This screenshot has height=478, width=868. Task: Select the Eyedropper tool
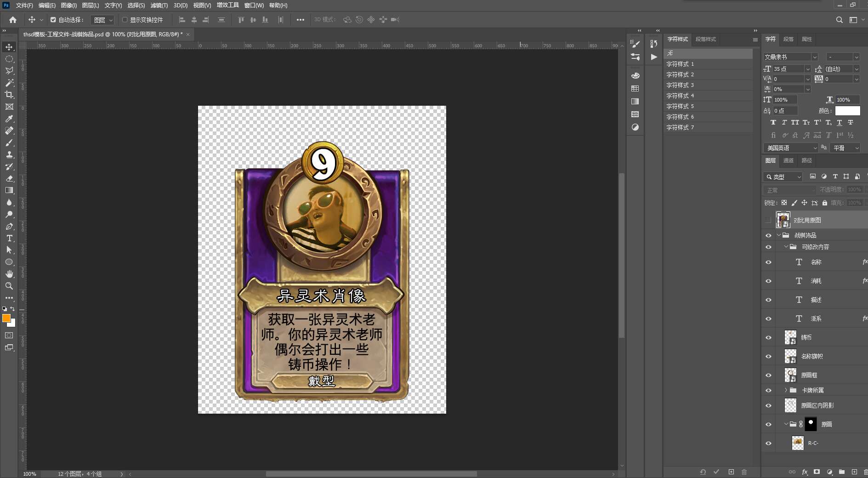9,119
